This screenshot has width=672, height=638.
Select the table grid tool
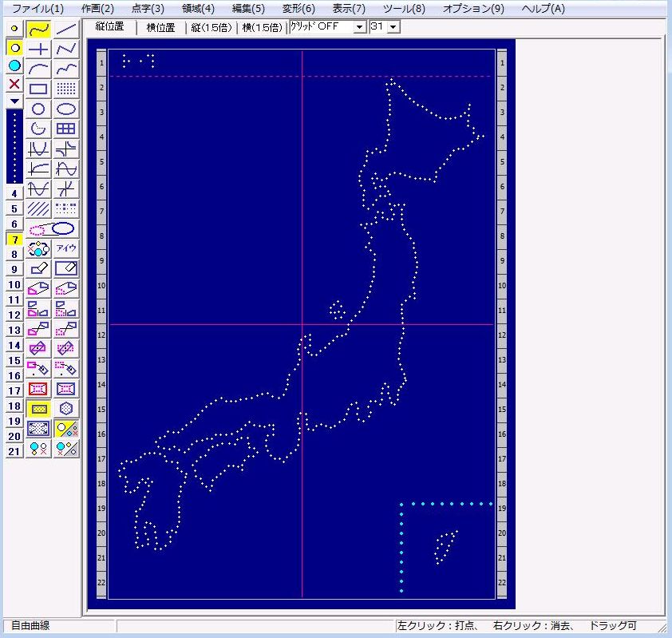coord(66,129)
